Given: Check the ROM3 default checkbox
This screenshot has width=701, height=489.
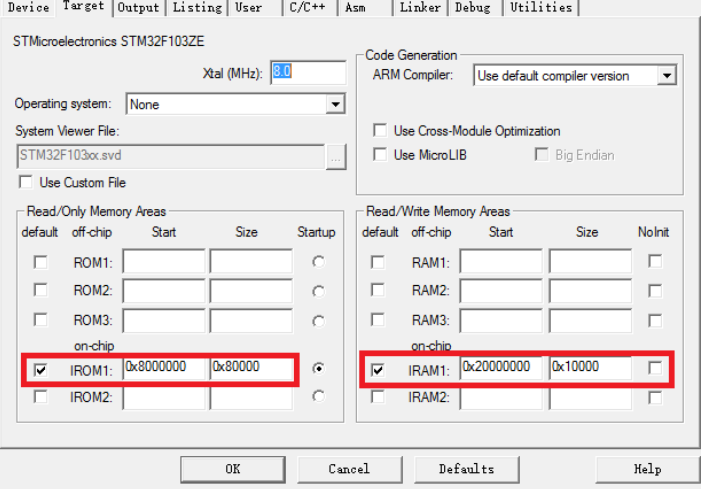Looking at the screenshot, I should pos(41,320).
